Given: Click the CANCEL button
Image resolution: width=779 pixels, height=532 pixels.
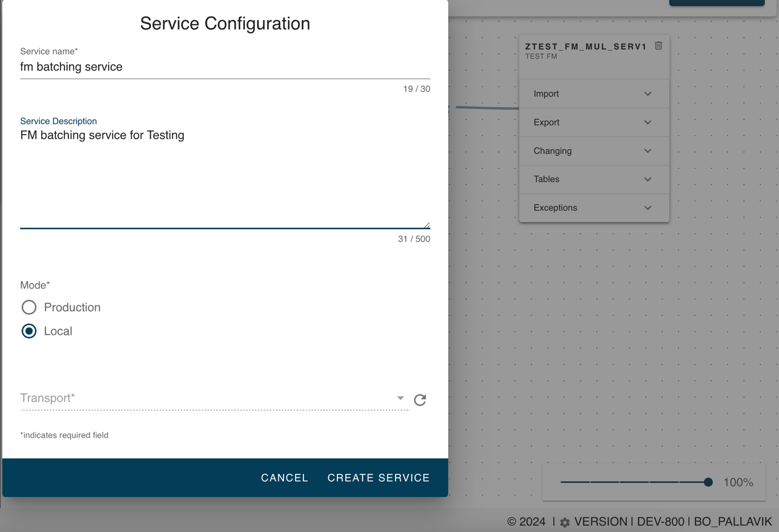Looking at the screenshot, I should [285, 478].
